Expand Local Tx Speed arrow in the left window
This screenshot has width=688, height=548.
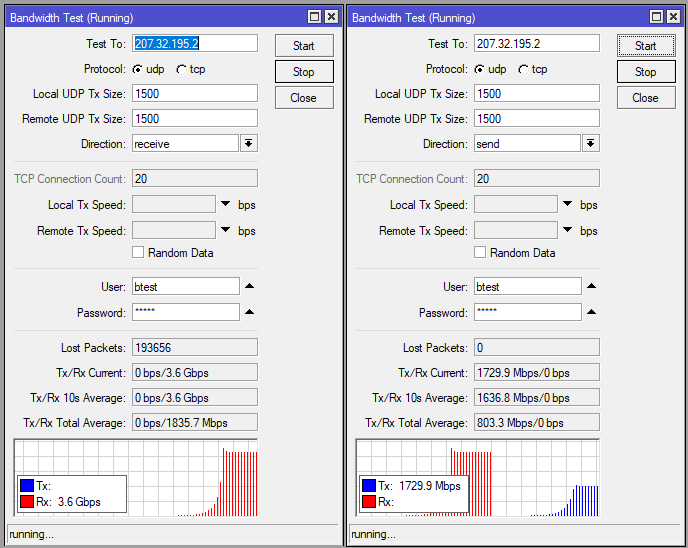226,204
